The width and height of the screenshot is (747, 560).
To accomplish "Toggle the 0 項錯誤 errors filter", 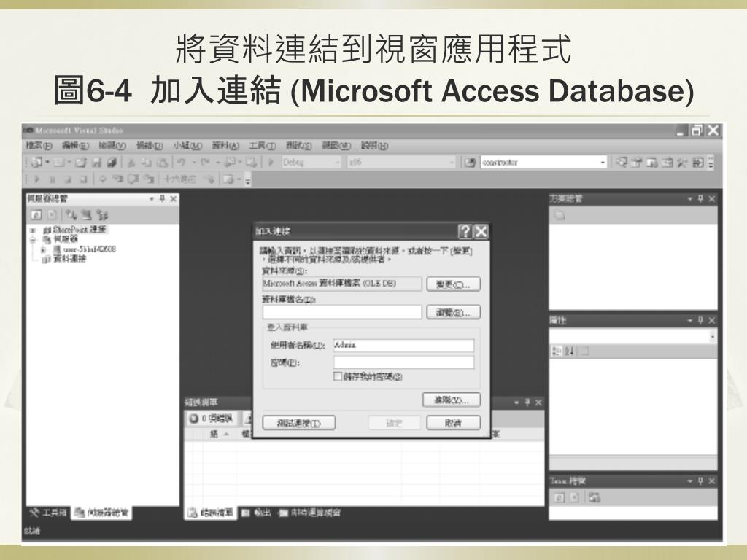I will 212,419.
